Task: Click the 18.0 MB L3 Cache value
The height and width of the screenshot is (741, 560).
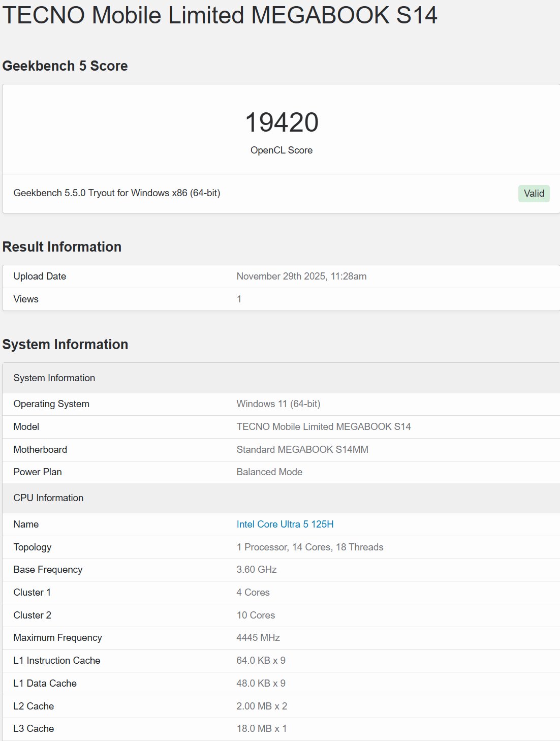Action: pos(261,728)
